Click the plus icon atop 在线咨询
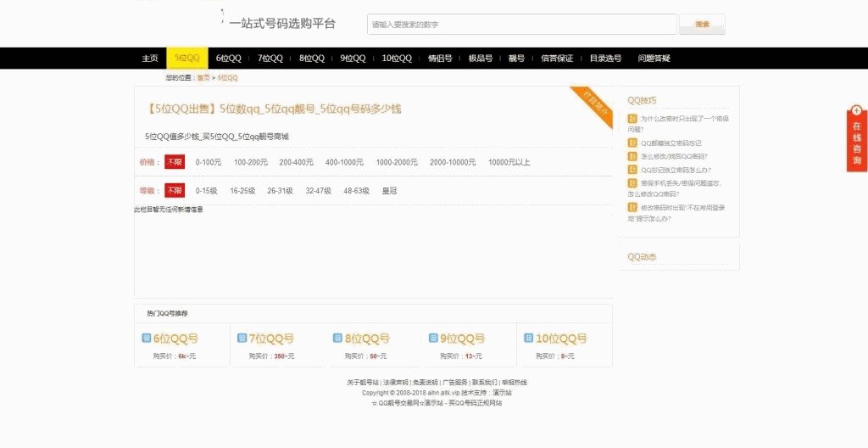The width and height of the screenshot is (868, 448). [x=857, y=110]
